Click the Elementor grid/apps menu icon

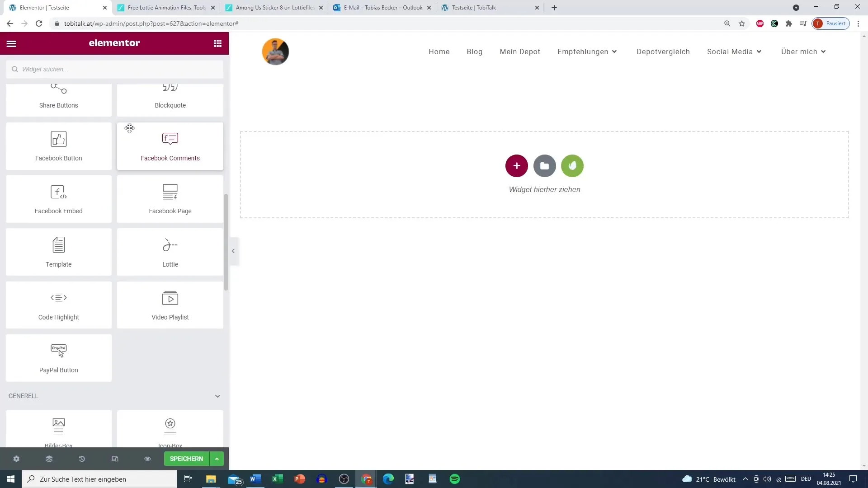(218, 43)
